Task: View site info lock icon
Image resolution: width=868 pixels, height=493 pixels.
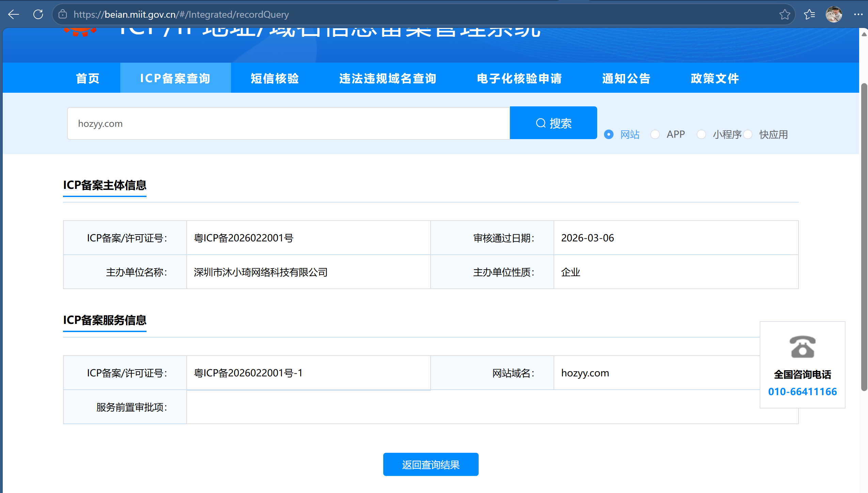Action: (x=63, y=14)
